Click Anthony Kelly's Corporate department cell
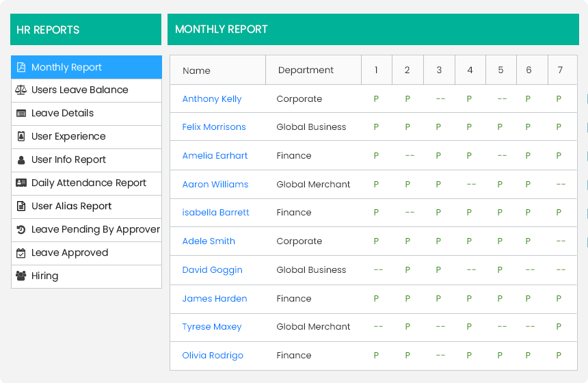Viewport: 588px width, 383px height. click(299, 99)
